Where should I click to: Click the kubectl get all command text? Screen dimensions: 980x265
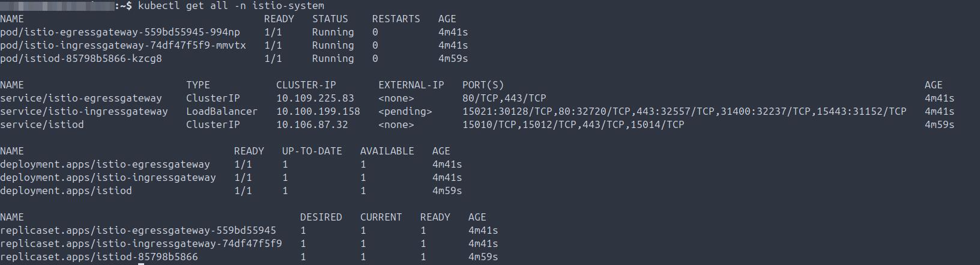[231, 5]
